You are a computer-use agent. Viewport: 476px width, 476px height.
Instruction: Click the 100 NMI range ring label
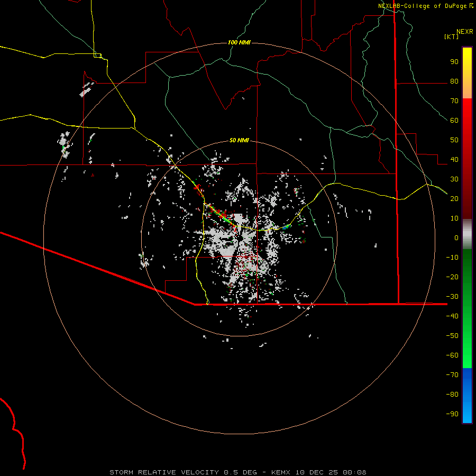[239, 42]
